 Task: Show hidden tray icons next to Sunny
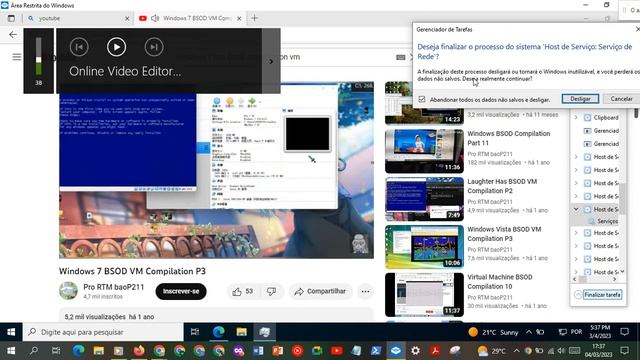tap(529, 332)
